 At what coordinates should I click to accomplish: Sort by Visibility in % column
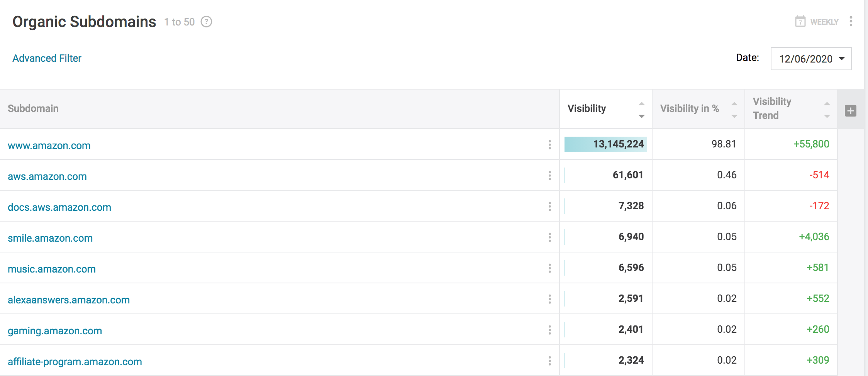(x=698, y=109)
